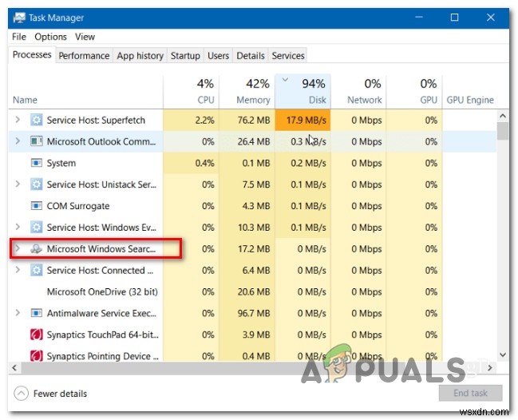The width and height of the screenshot is (518, 420).
Task: Click the Service Host: Unistack gear icon
Action: pyautogui.click(x=36, y=184)
